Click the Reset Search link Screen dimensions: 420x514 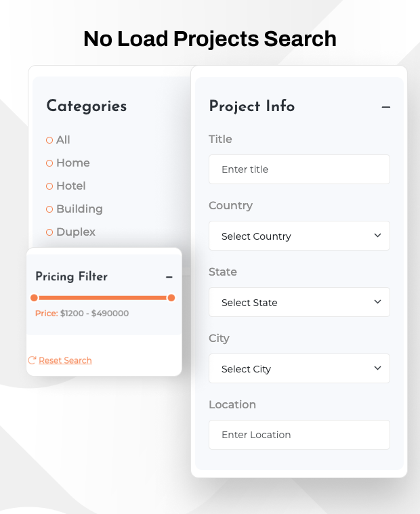[65, 360]
